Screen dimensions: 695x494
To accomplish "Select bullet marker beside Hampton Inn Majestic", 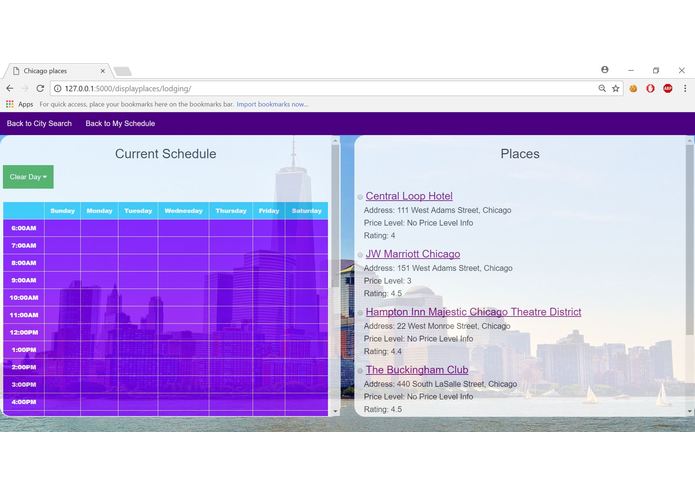I will [x=360, y=313].
